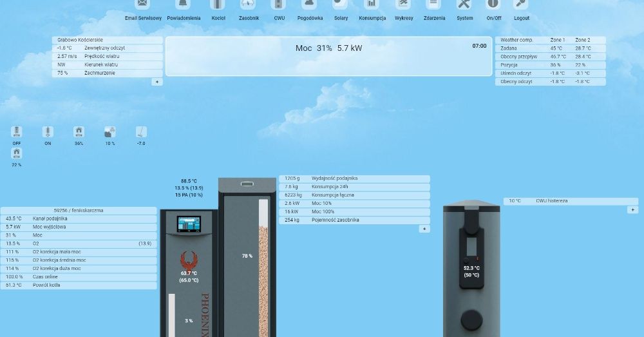Click the round knob on CWU tank

[x=471, y=320]
